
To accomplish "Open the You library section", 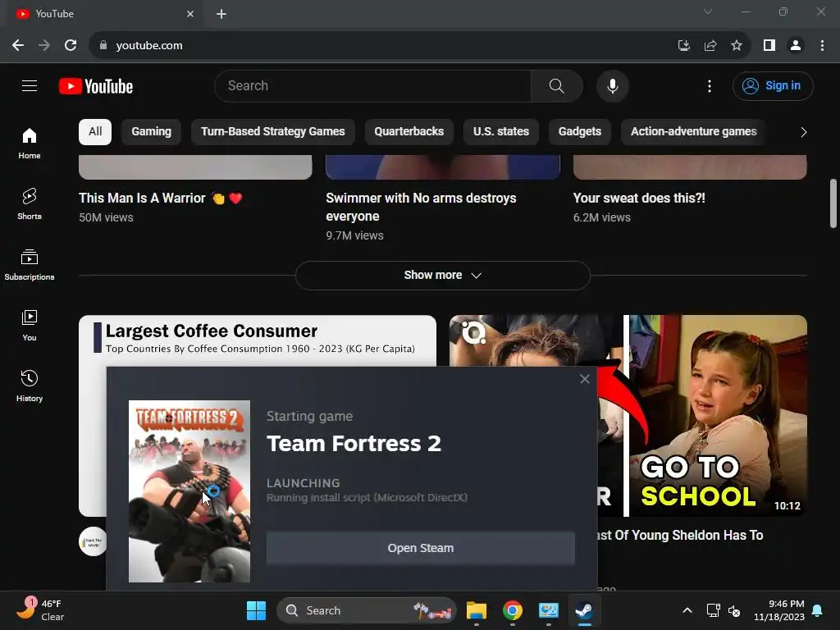I will pyautogui.click(x=30, y=325).
